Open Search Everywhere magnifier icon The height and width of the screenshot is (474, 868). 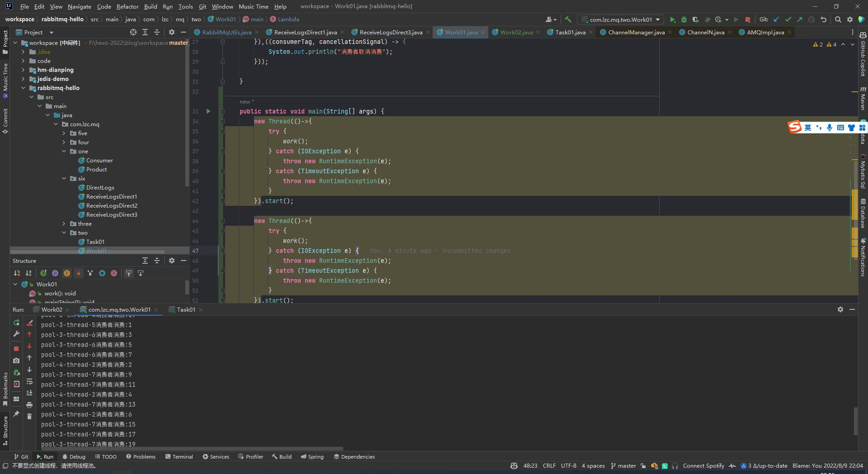(838, 19)
